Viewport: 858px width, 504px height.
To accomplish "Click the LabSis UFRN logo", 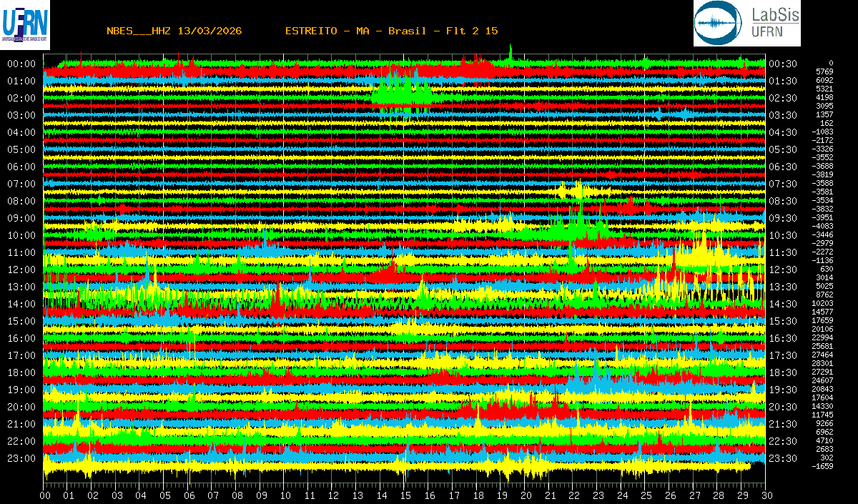I will point(747,24).
